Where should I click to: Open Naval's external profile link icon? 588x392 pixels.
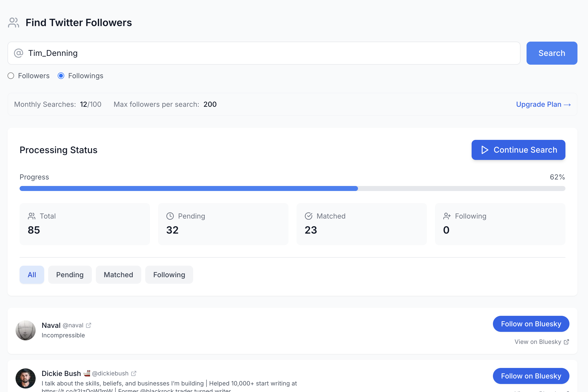pos(89,325)
